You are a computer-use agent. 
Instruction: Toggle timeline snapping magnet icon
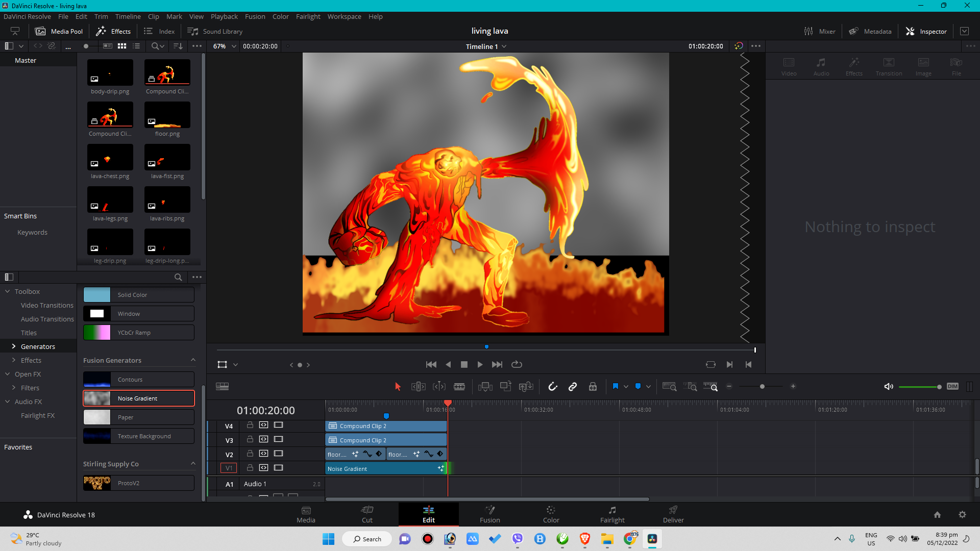pyautogui.click(x=553, y=387)
